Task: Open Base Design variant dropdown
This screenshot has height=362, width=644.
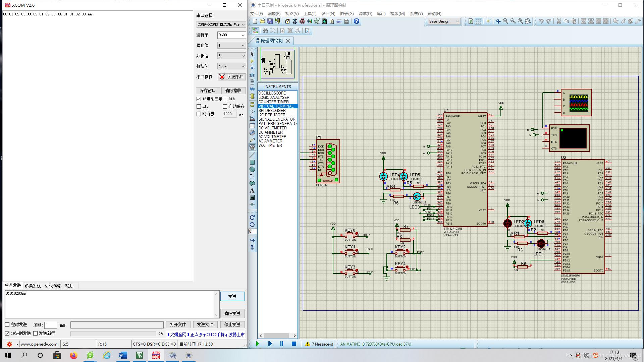Action: [444, 21]
